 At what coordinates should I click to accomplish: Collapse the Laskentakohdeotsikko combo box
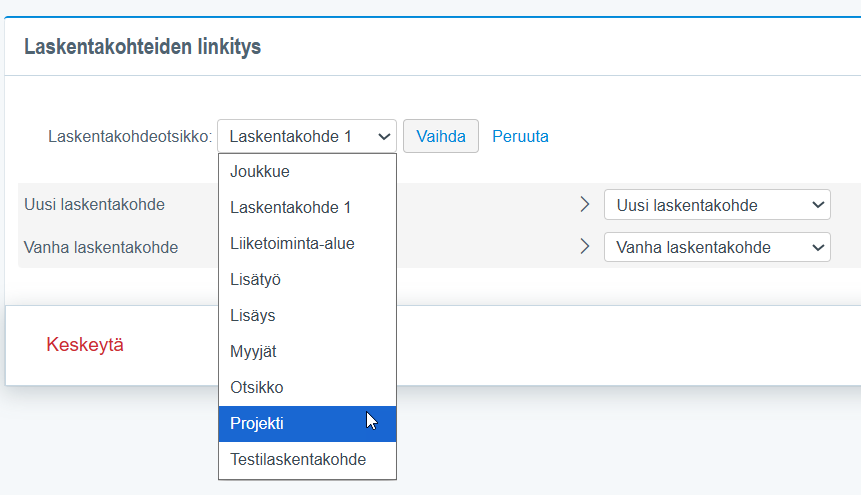pyautogui.click(x=306, y=136)
